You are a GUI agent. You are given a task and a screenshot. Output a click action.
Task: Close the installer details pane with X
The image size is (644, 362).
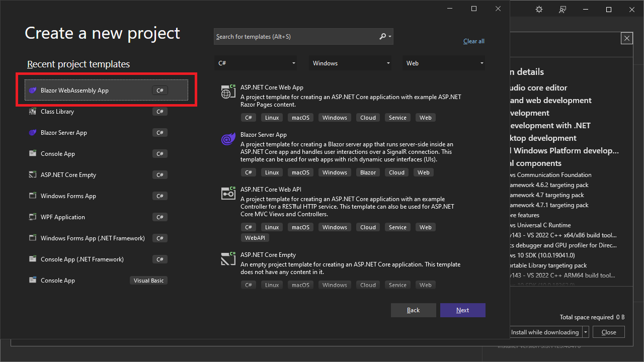626,38
